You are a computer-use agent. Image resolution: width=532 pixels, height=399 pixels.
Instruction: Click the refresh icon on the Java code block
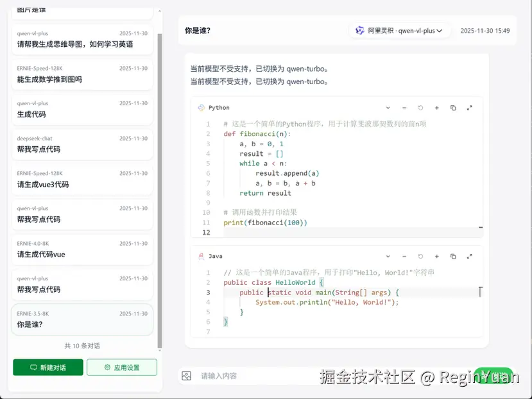[x=421, y=257]
